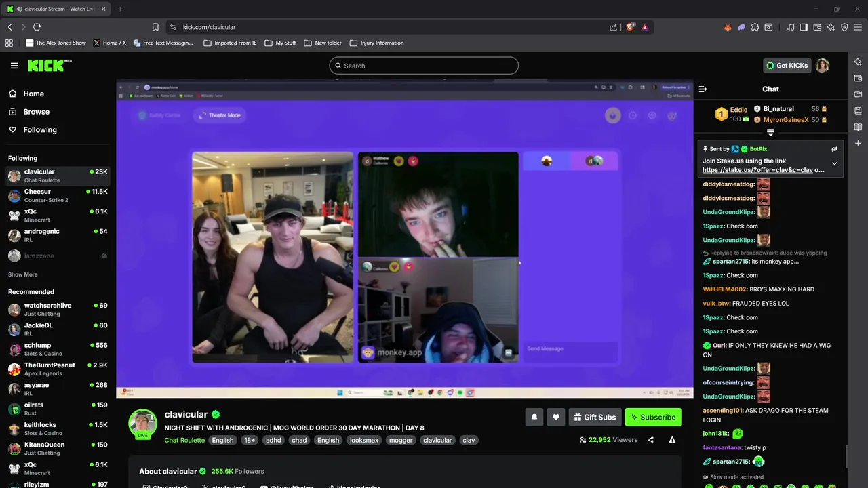
Task: Open Reading List book in side panel
Action: 858,127
